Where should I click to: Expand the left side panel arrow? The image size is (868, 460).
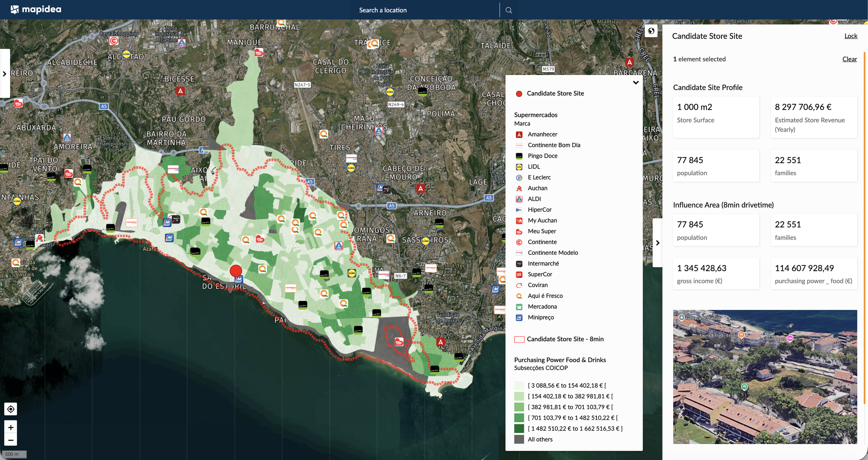point(5,74)
